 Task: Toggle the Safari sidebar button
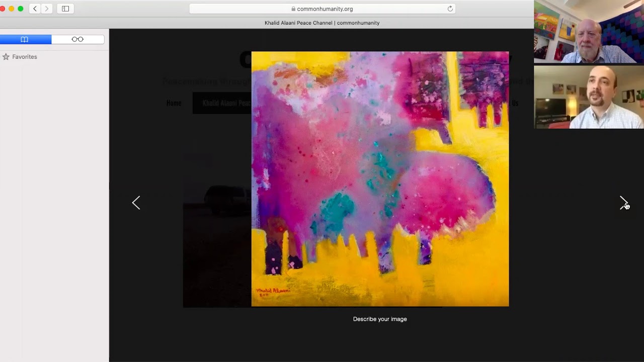65,9
